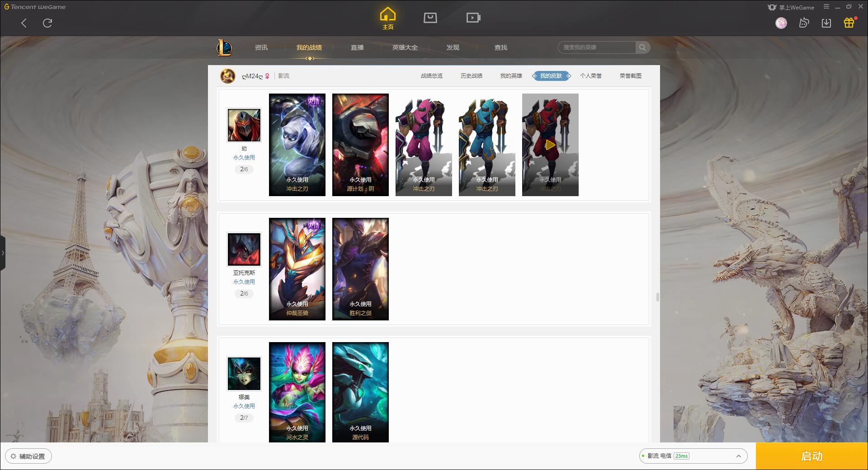Go back with the left arrow icon
The width and height of the screenshot is (868, 470).
coord(24,23)
